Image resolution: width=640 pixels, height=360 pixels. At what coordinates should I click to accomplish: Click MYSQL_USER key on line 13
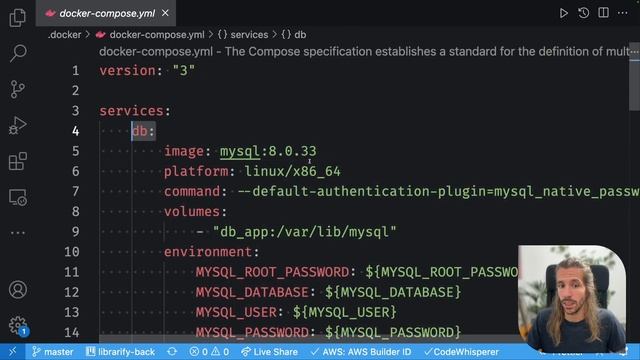pos(236,312)
